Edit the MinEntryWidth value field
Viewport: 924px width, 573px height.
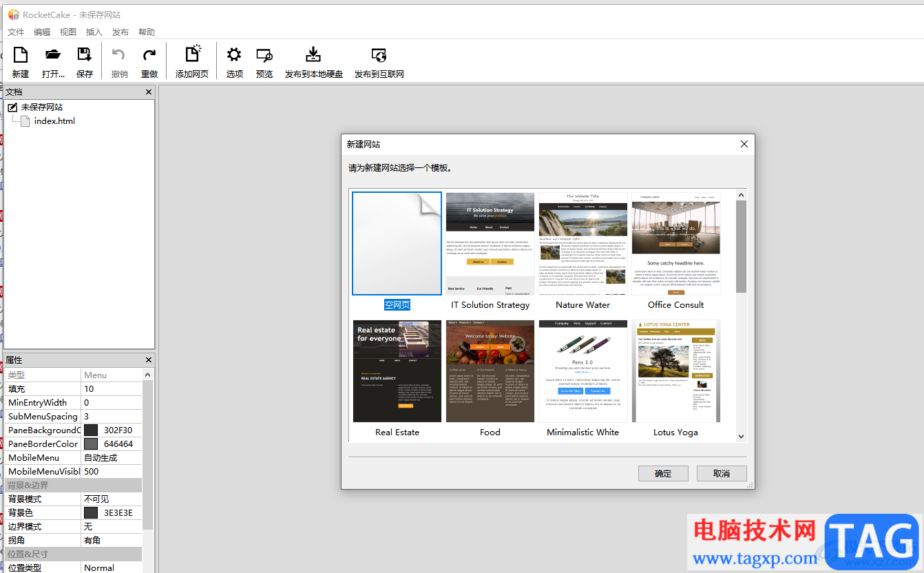[112, 402]
